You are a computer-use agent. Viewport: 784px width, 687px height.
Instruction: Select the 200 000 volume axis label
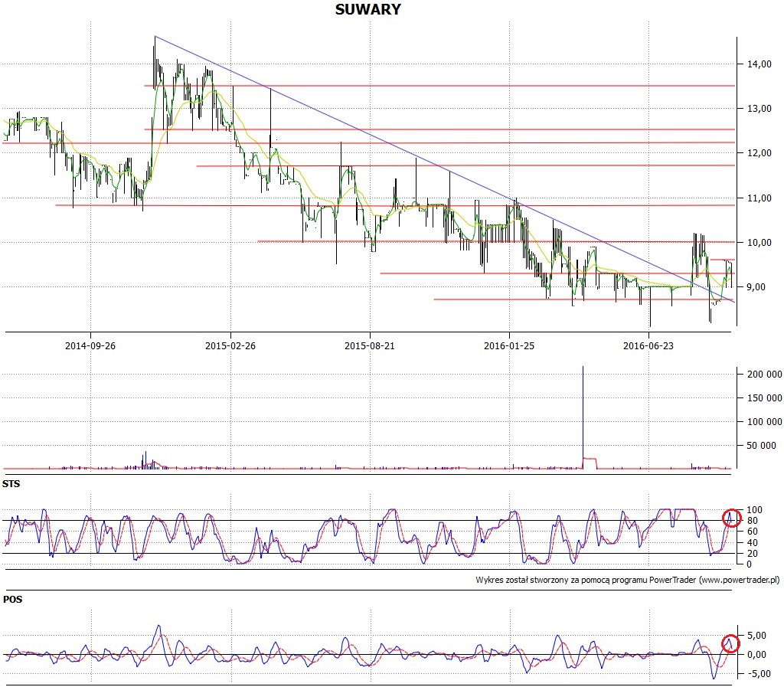(x=765, y=374)
